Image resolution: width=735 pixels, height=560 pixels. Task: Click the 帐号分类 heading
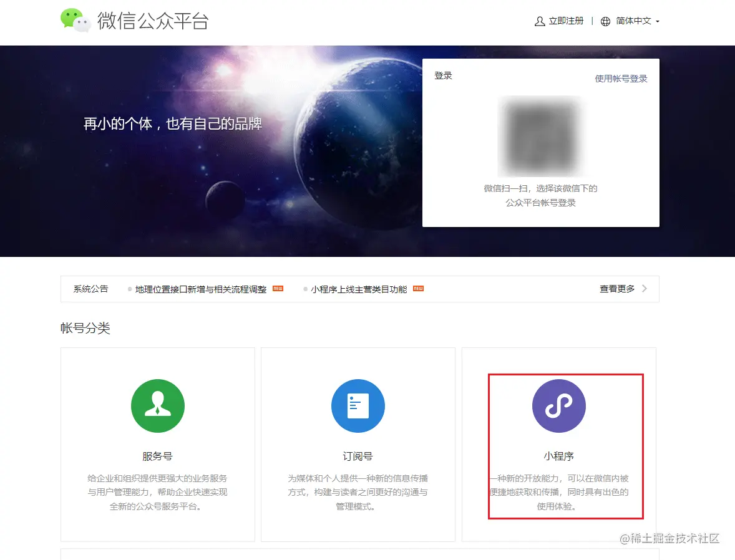(85, 328)
